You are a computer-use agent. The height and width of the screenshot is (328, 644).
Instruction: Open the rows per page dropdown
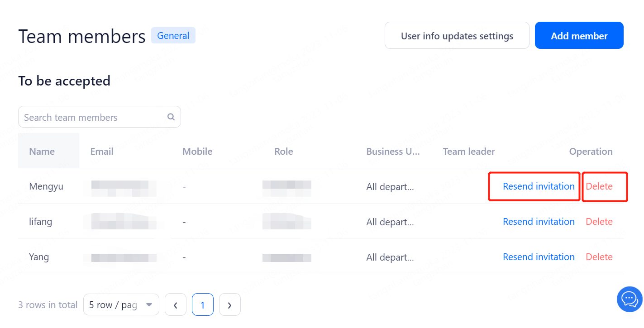[121, 305]
